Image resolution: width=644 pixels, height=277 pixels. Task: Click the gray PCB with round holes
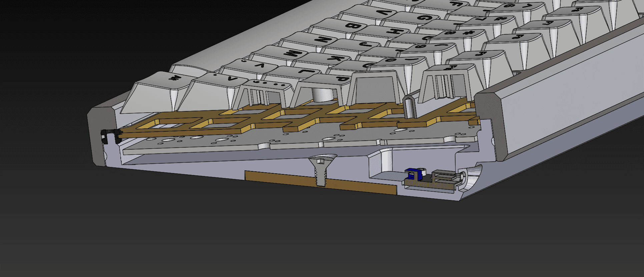(233, 140)
